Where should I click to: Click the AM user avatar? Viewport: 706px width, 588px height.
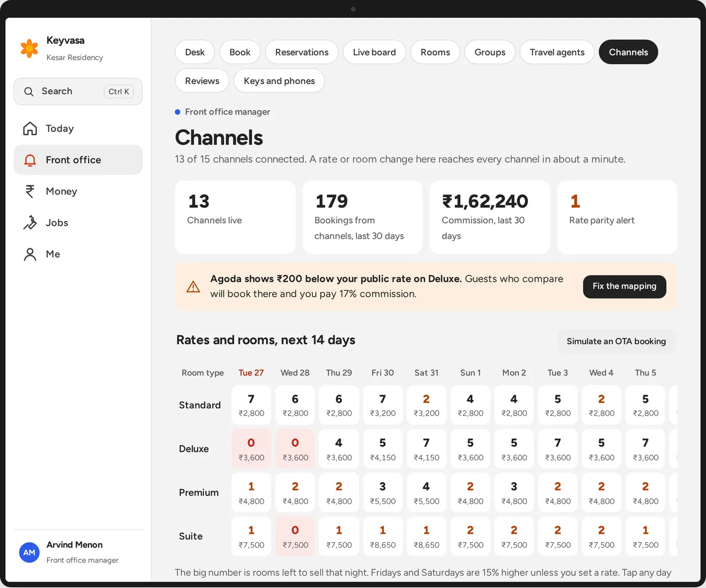29,552
